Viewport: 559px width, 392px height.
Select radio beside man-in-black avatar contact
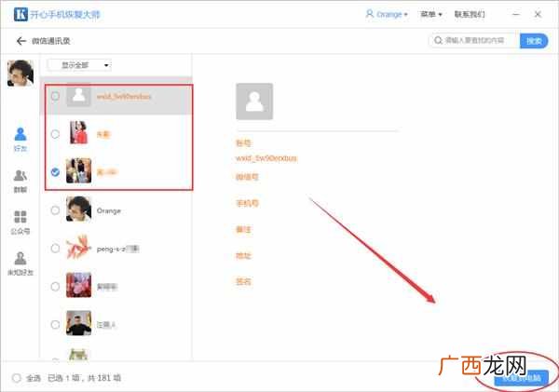pyautogui.click(x=55, y=325)
